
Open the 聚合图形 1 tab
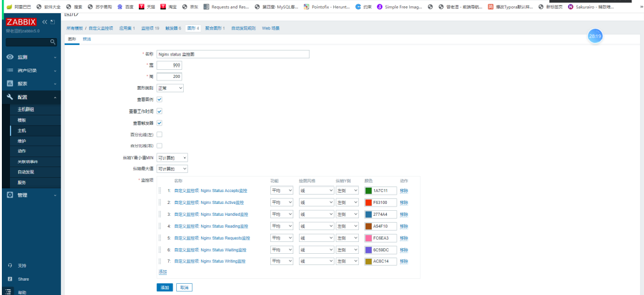pos(215,29)
